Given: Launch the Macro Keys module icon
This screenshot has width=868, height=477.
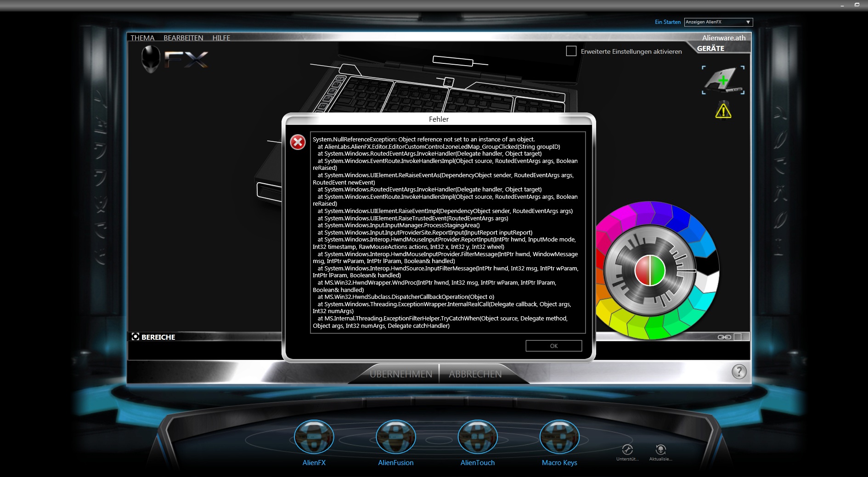Looking at the screenshot, I should pyautogui.click(x=559, y=437).
